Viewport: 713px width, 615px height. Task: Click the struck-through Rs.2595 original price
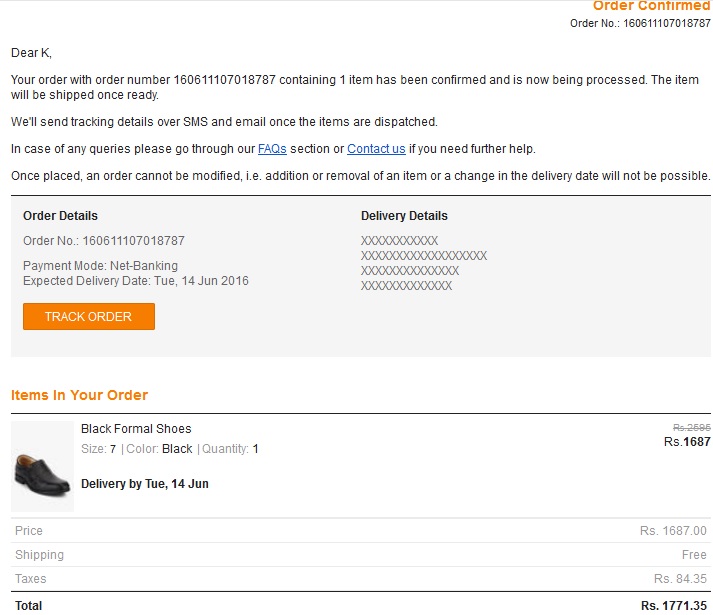click(691, 427)
